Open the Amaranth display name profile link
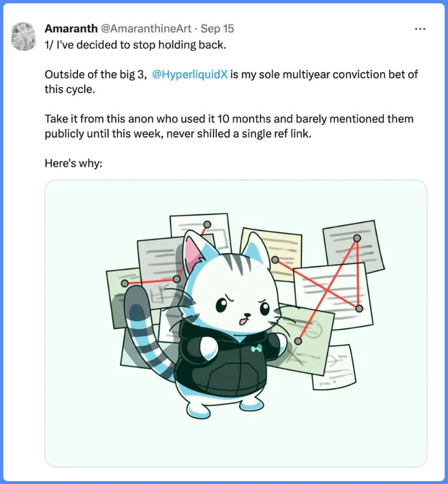The image size is (448, 484). click(x=71, y=28)
